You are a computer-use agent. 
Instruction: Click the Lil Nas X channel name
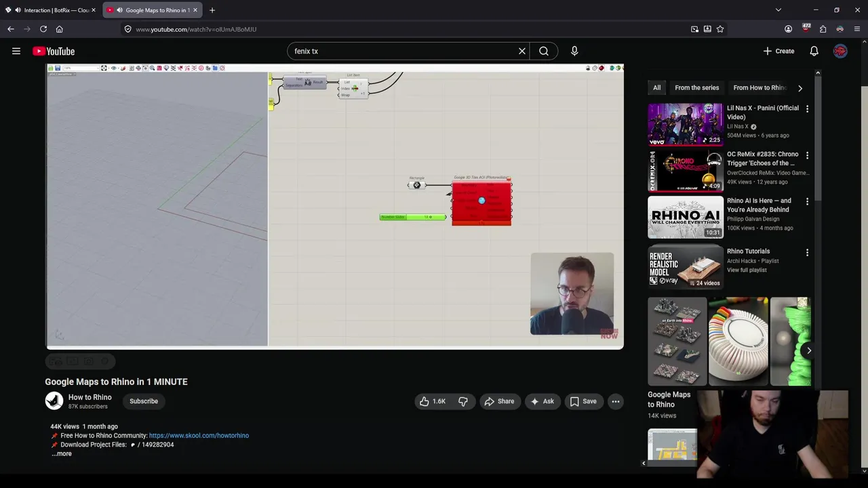(738, 126)
